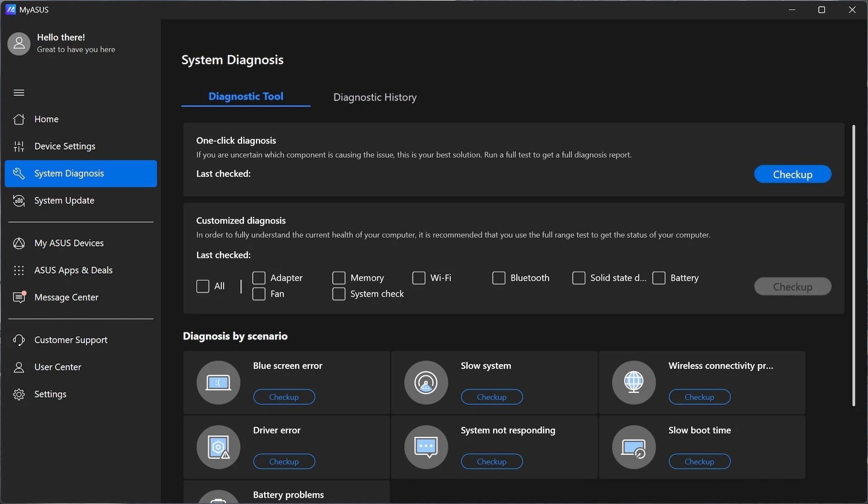Screen dimensions: 868x504
Task: Click the Wireless connectivity globe icon
Action: pos(634,382)
